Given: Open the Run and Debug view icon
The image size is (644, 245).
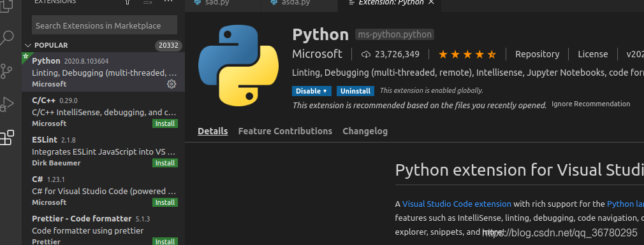Looking at the screenshot, I should pyautogui.click(x=7, y=104).
